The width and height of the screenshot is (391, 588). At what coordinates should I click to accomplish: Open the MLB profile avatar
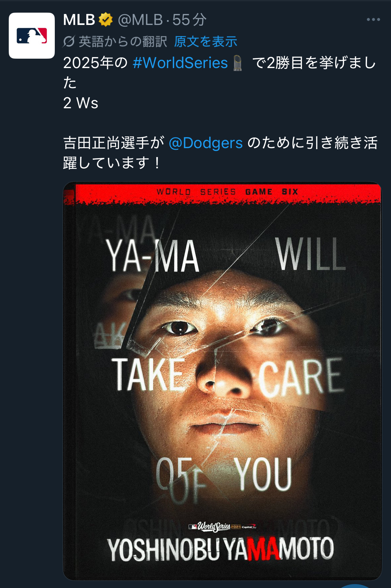(31, 36)
